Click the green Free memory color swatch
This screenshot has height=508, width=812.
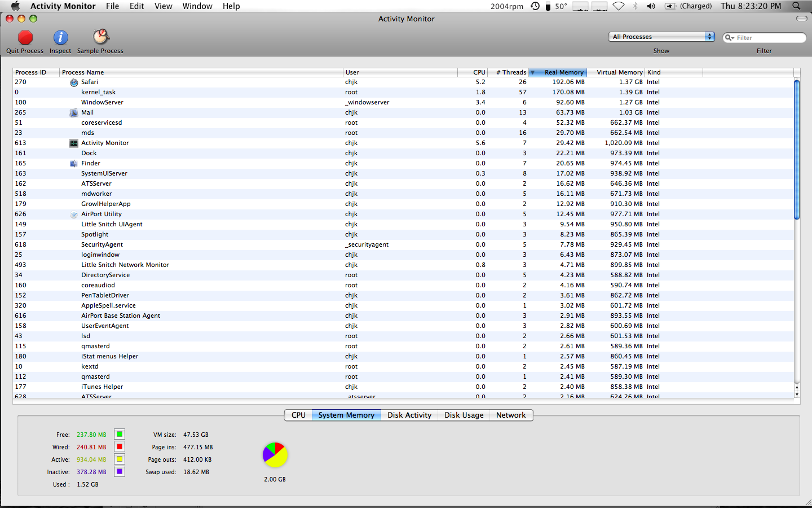tap(120, 434)
